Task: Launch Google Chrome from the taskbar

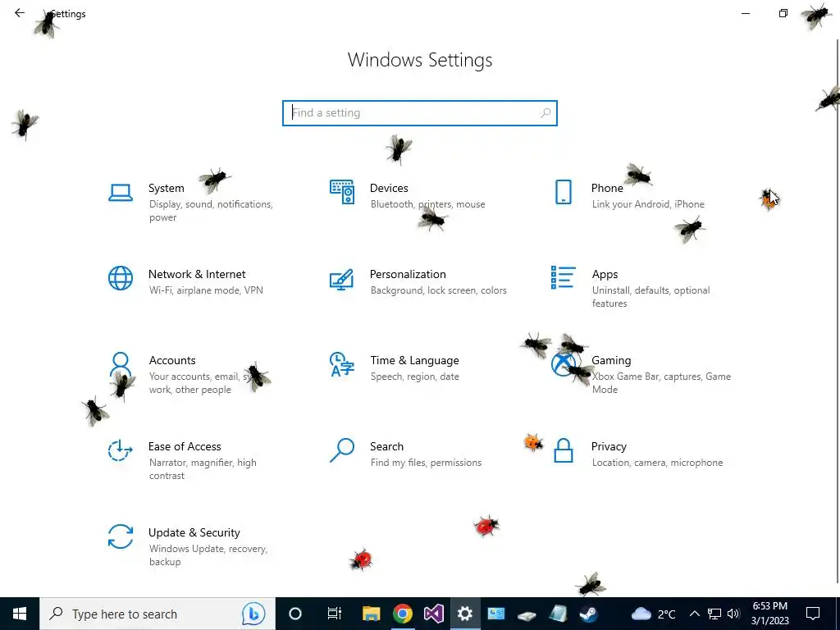Action: tap(402, 614)
